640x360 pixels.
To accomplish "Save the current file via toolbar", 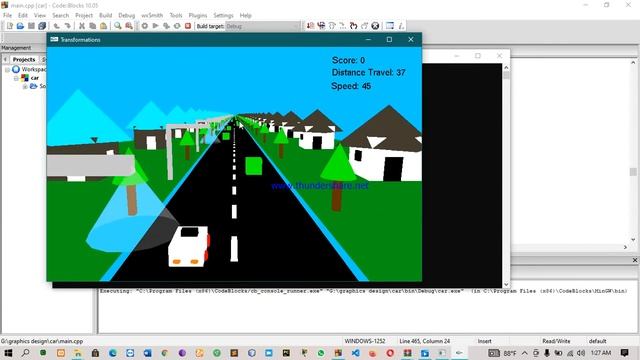I will tap(31, 26).
